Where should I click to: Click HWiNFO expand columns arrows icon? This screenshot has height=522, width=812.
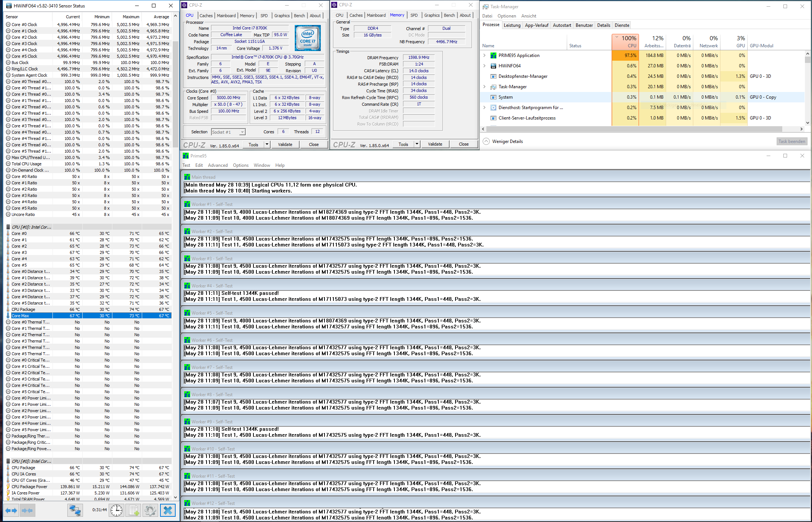pos(11,510)
